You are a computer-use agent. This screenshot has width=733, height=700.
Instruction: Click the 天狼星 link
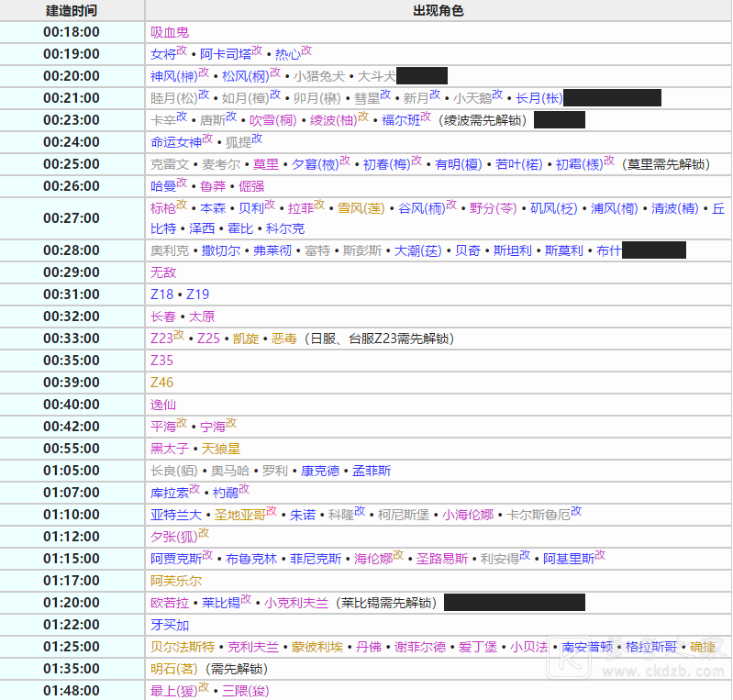[221, 449]
